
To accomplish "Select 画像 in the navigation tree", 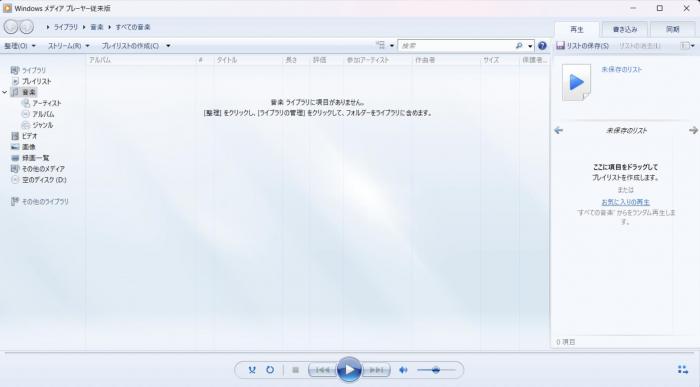I will coord(29,147).
